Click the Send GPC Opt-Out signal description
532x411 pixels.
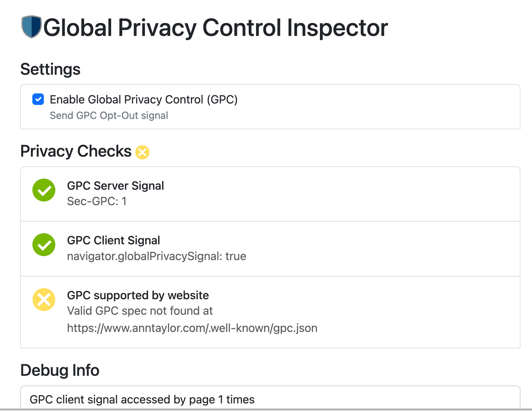(x=109, y=116)
